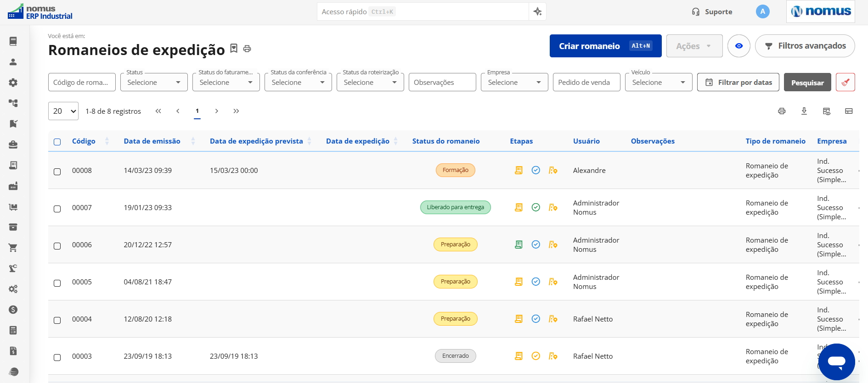Click the conference check icon for romaneio 00007
868x383 pixels.
(x=536, y=207)
